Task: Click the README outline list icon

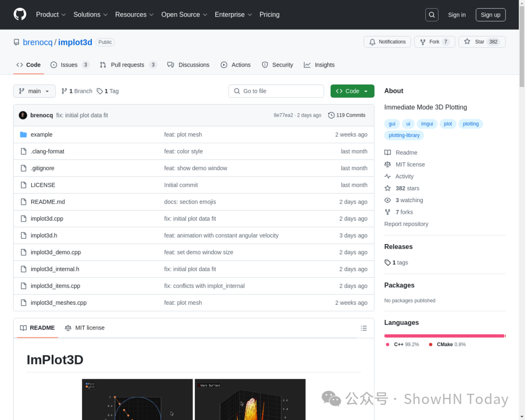Action: (364, 328)
